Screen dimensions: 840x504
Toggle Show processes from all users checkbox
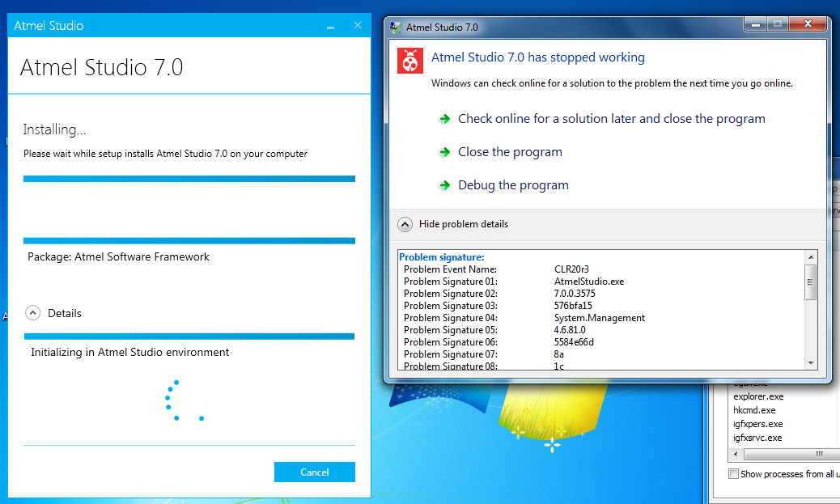click(x=733, y=473)
